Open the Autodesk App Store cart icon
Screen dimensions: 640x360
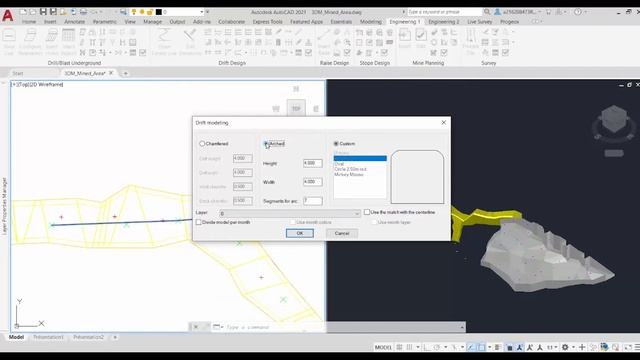[549, 12]
